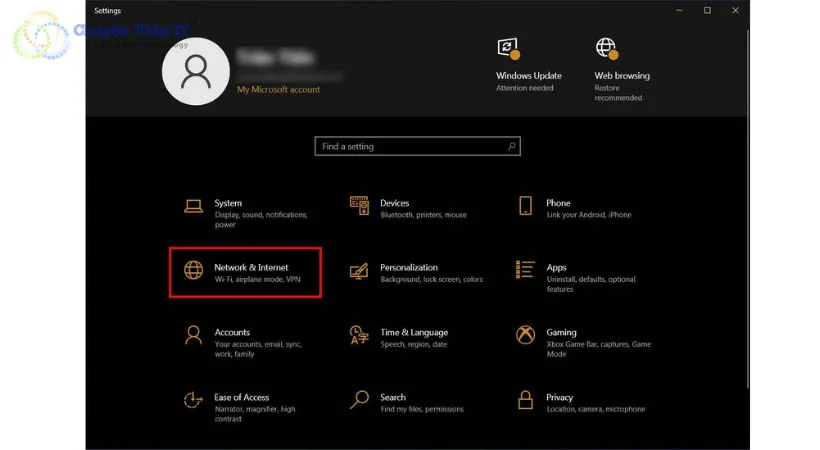The height and width of the screenshot is (450, 820).
Task: Click the Ease of Access icon
Action: pyautogui.click(x=193, y=401)
